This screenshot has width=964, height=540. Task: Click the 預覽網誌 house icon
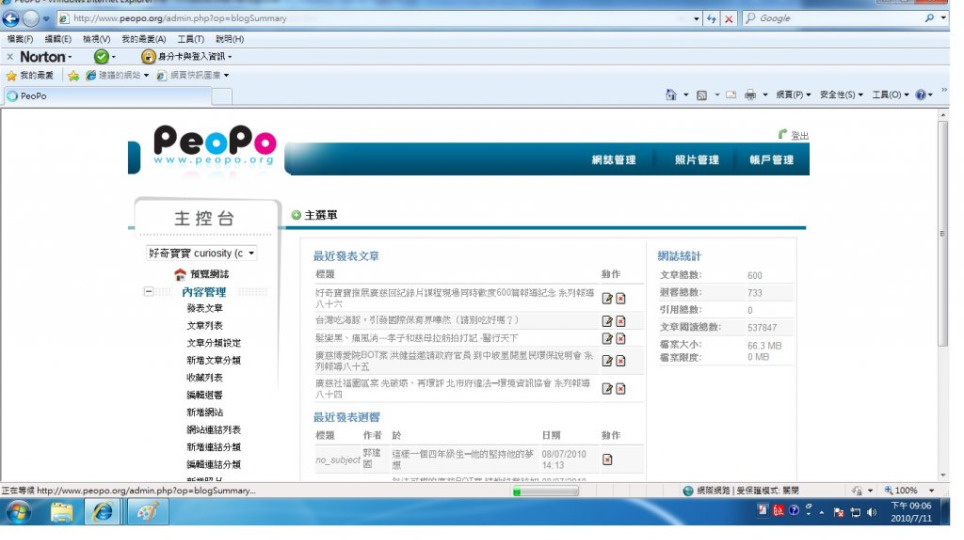point(180,274)
